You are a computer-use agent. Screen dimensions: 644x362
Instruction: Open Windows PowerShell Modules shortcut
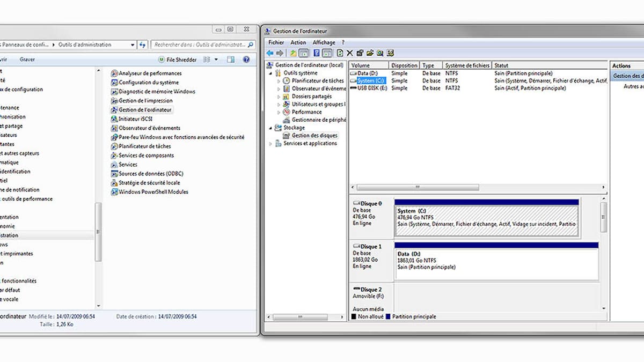click(150, 192)
